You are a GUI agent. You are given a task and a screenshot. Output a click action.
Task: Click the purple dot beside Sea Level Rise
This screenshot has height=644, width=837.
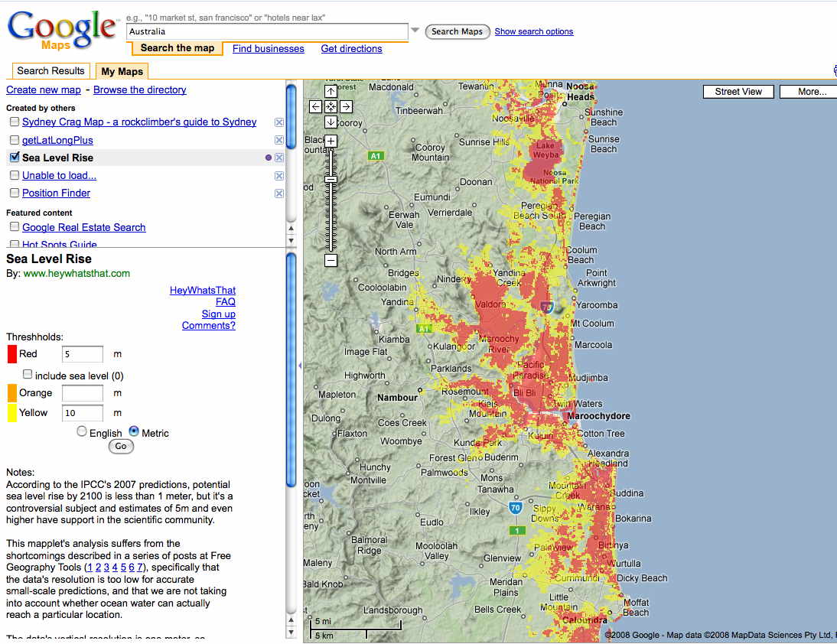[268, 158]
